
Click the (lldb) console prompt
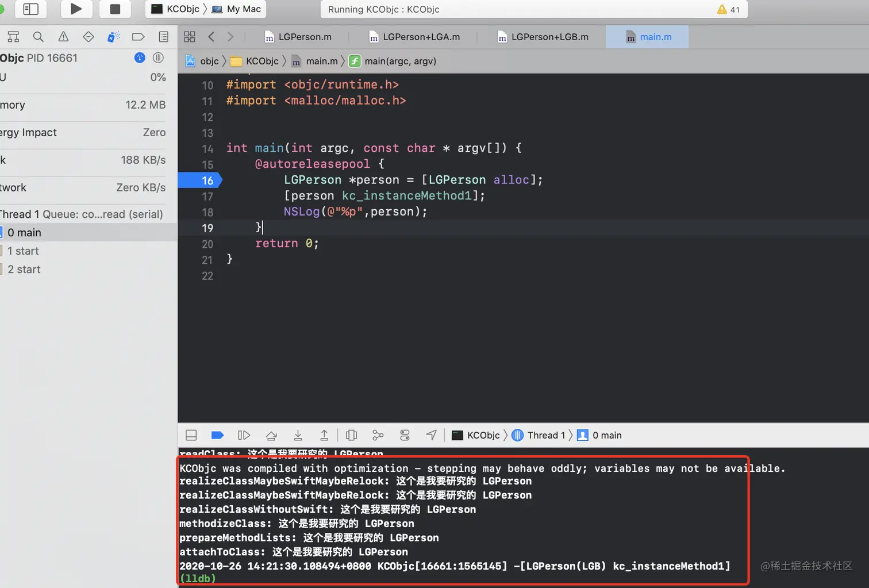198,578
